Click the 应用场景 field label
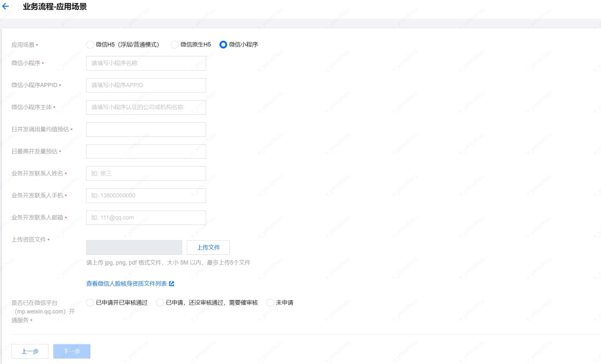Viewport: 601px width, 364px height. [23, 45]
